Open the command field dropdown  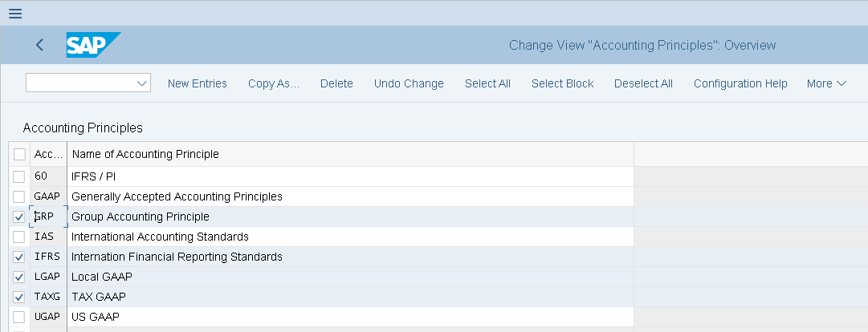[142, 83]
